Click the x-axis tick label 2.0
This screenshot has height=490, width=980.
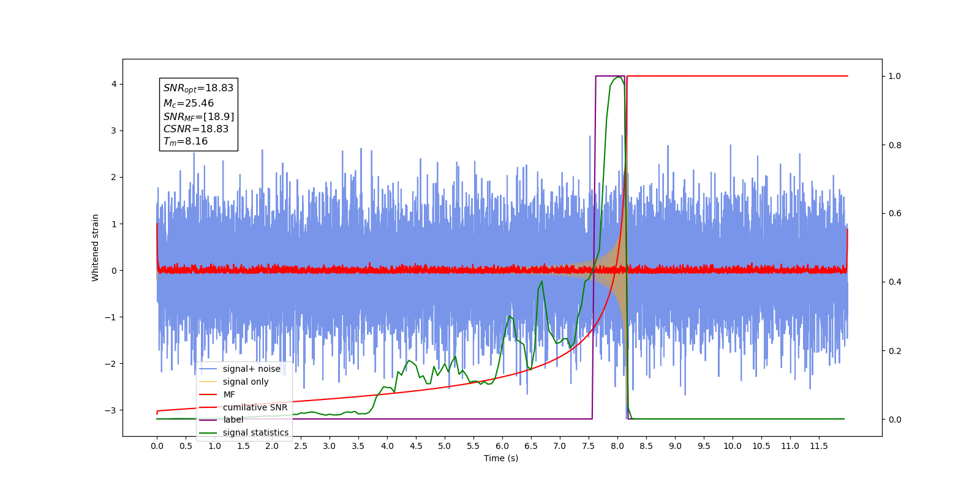(x=272, y=446)
